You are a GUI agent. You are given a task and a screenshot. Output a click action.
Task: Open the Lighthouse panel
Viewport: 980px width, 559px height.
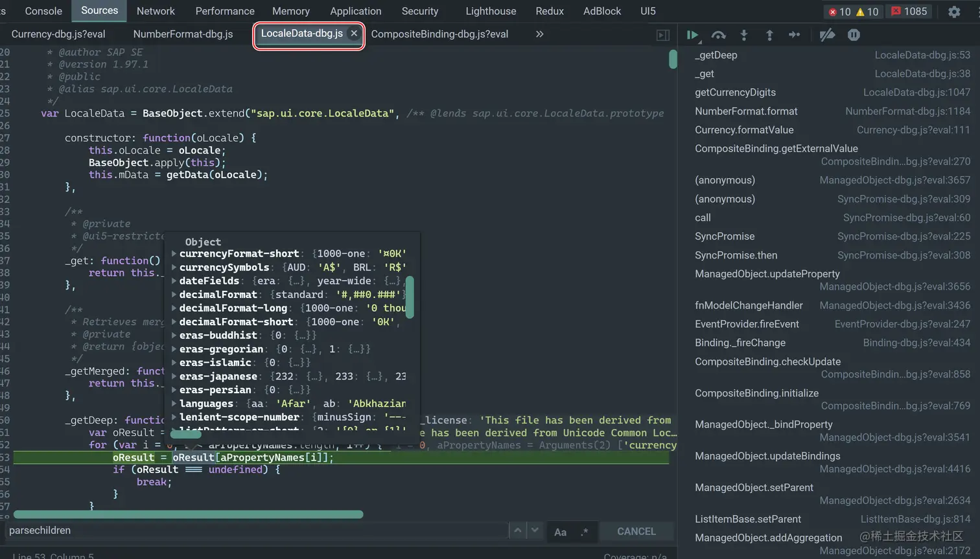point(491,11)
